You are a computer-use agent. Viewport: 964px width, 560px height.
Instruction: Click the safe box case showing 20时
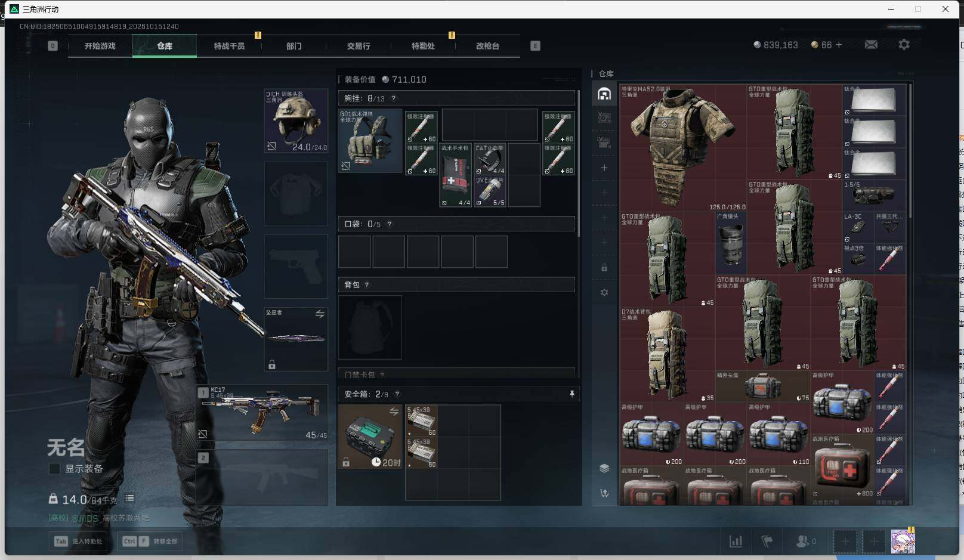pyautogui.click(x=370, y=437)
